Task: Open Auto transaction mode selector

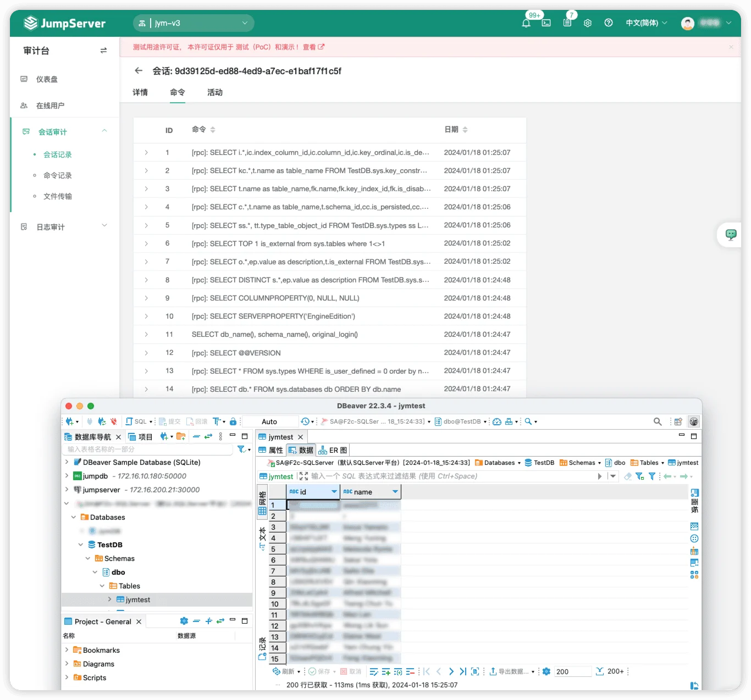Action: point(269,421)
